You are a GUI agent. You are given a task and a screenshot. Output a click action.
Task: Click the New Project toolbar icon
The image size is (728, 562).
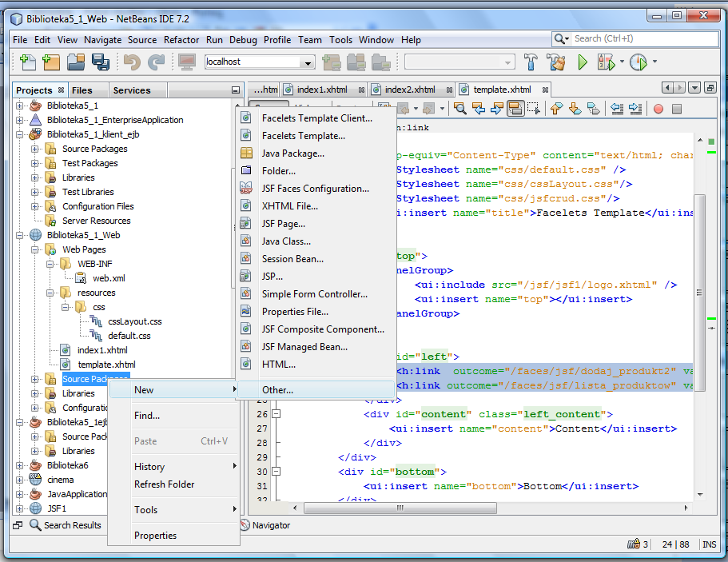pos(51,62)
